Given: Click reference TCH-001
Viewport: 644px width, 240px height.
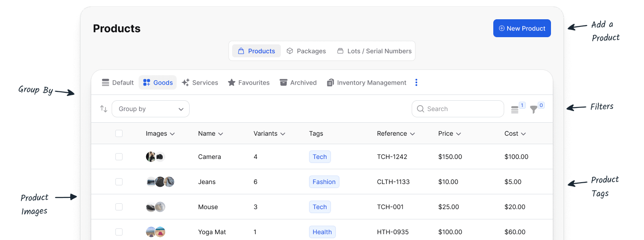Looking at the screenshot, I should click(390, 207).
